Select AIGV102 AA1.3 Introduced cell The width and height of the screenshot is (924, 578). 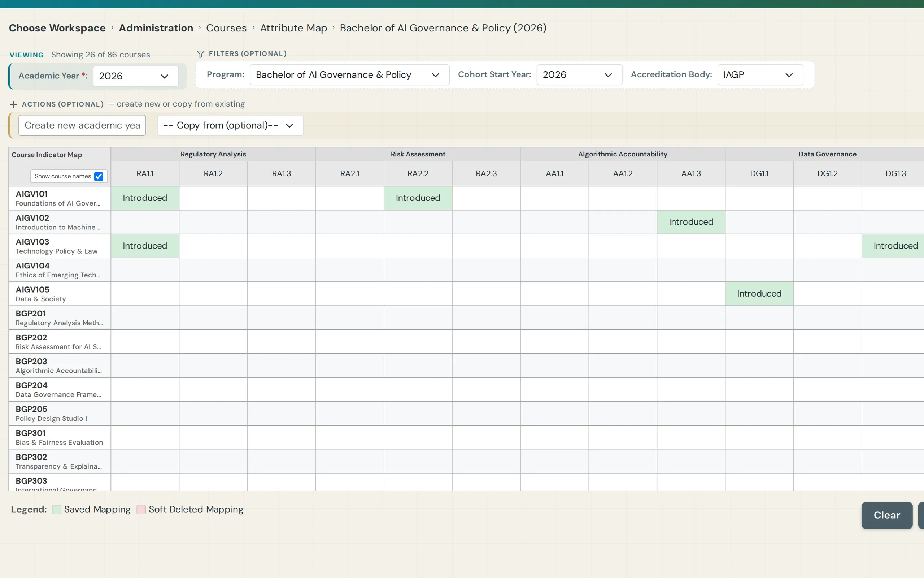(691, 222)
